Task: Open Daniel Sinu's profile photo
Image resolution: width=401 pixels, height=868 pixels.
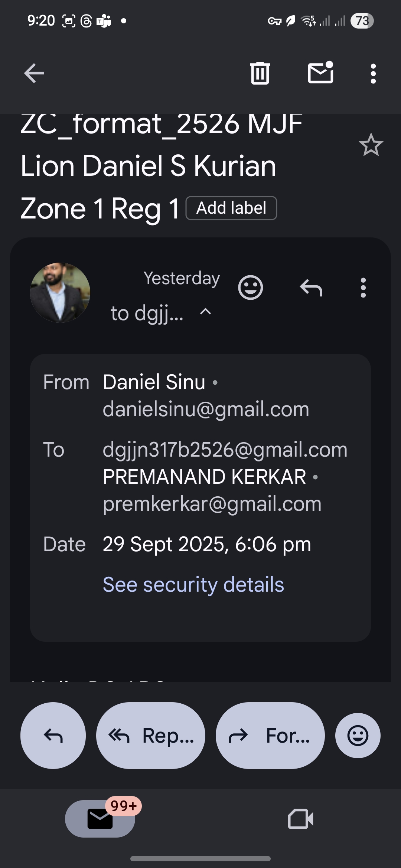Action: [60, 293]
